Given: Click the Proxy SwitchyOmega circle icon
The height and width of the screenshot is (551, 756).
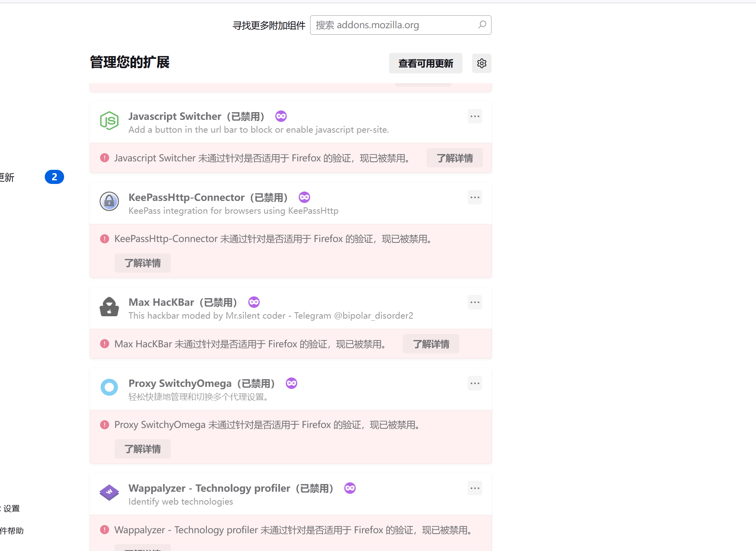Looking at the screenshot, I should [109, 387].
